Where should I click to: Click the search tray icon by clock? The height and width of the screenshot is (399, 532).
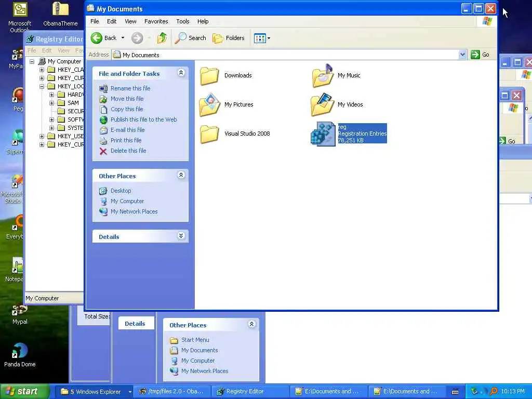click(494, 392)
